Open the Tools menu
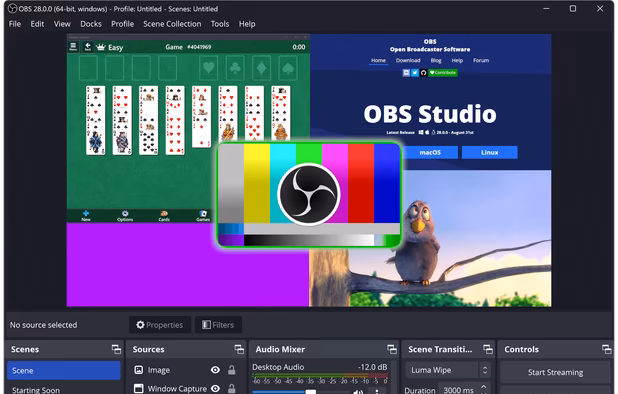 point(220,24)
